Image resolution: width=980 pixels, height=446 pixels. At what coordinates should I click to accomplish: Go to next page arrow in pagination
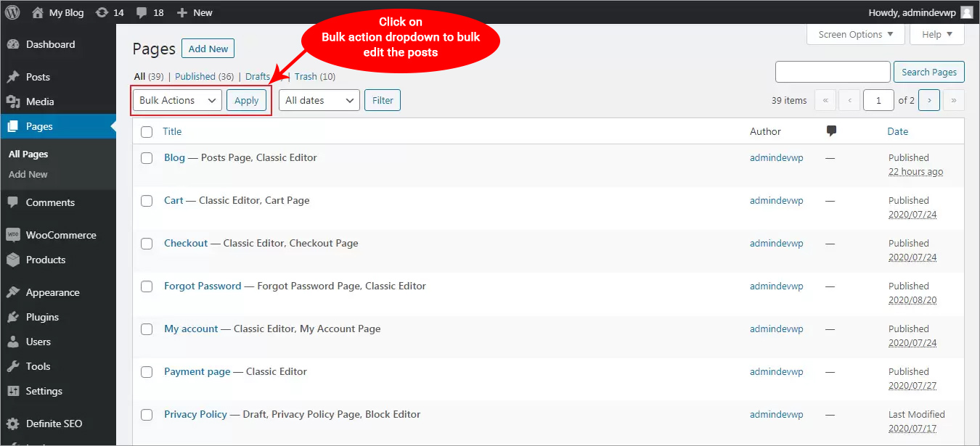tap(929, 100)
